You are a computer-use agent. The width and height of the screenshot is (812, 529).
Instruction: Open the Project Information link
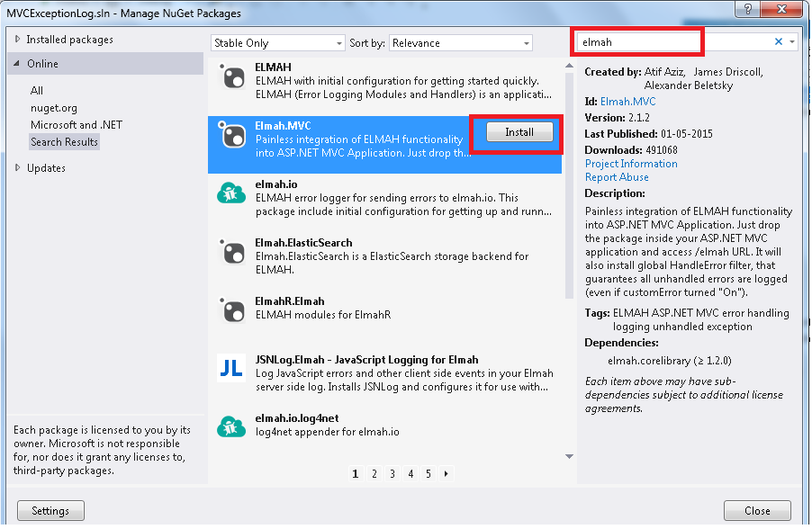coord(631,164)
